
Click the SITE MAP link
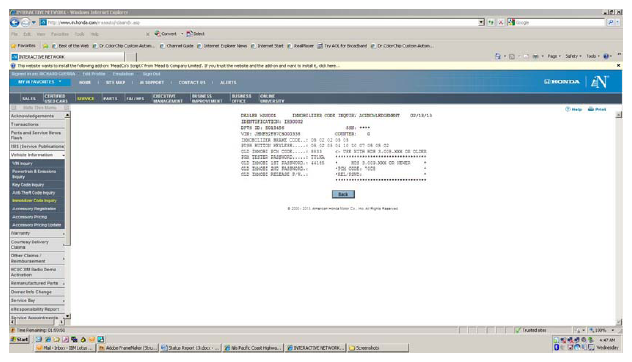[115, 82]
